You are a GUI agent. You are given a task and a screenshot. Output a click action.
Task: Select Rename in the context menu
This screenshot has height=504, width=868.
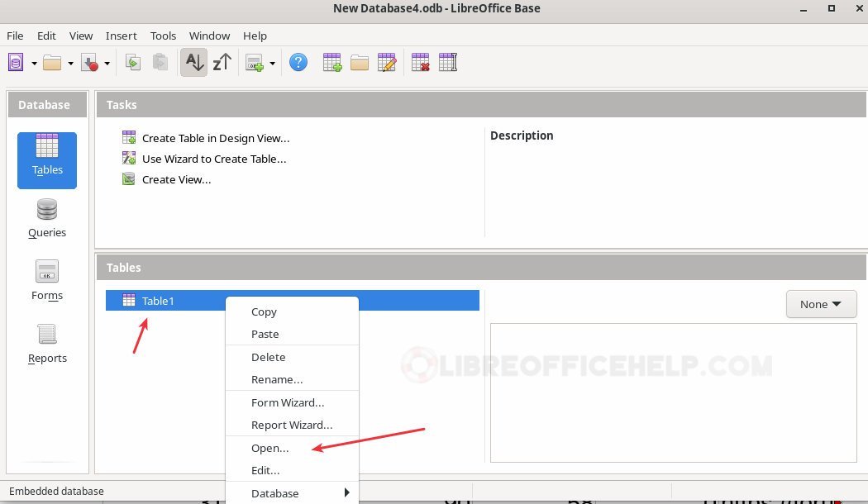click(x=277, y=379)
